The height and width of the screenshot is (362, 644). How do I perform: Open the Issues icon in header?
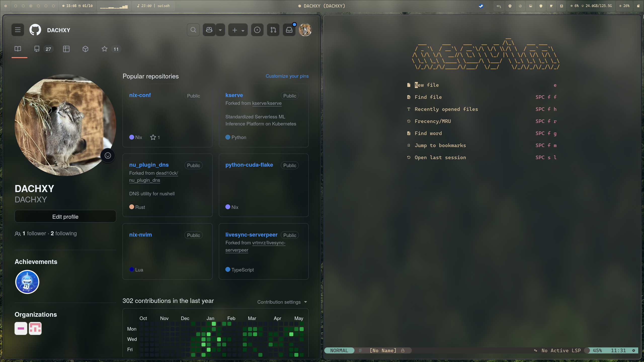coord(257,30)
